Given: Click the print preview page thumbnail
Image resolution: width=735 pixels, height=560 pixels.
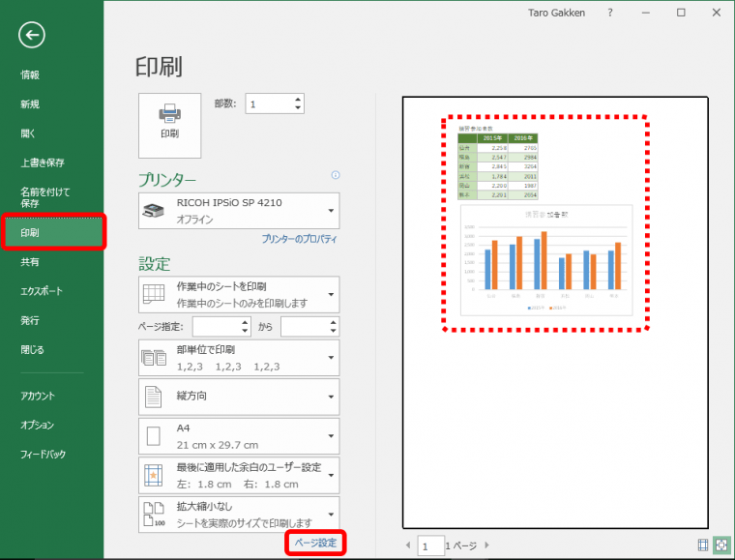Looking at the screenshot, I should coord(555,312).
